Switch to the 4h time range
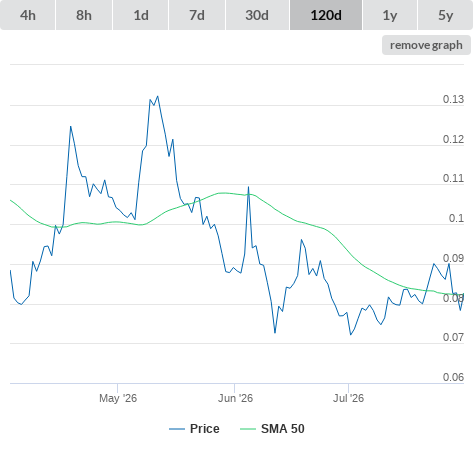 (x=28, y=15)
